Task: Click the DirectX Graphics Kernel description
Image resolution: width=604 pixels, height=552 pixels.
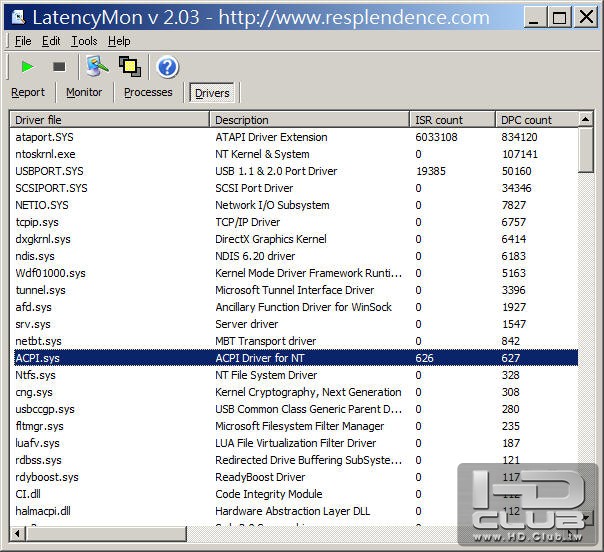Action: [x=271, y=239]
